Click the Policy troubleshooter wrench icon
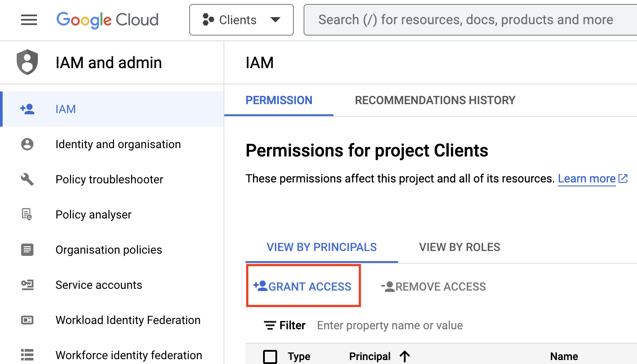The image size is (637, 364). pyautogui.click(x=27, y=179)
